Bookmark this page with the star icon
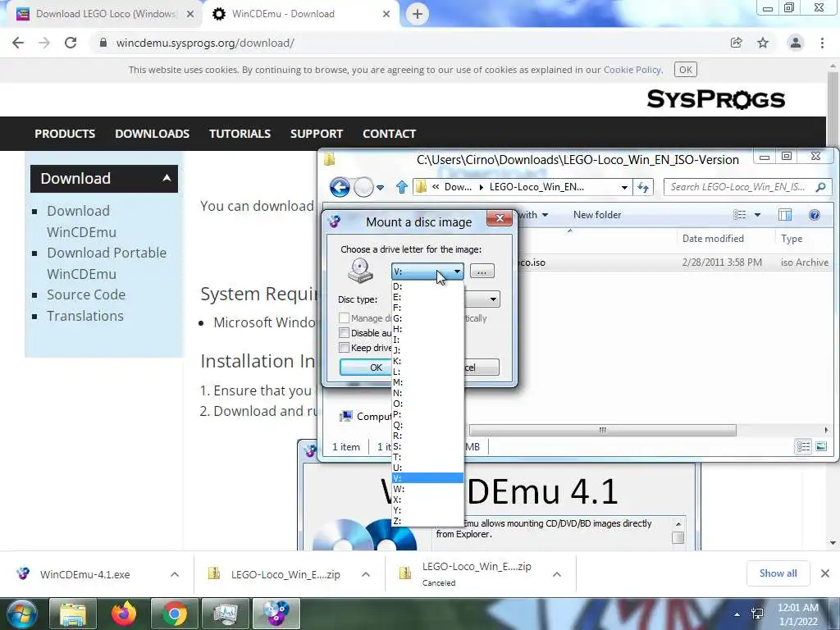 763,43
